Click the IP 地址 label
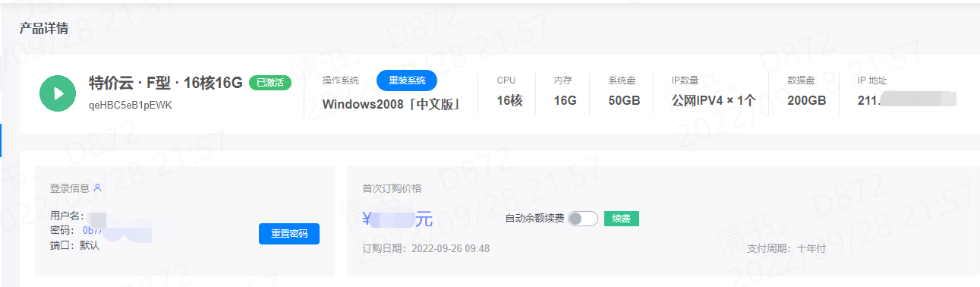The image size is (980, 287). coord(872,80)
